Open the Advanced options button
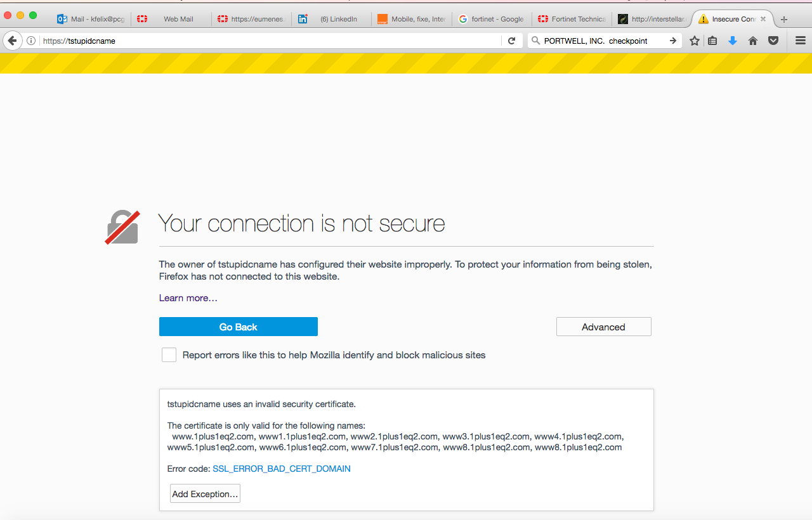 603,327
